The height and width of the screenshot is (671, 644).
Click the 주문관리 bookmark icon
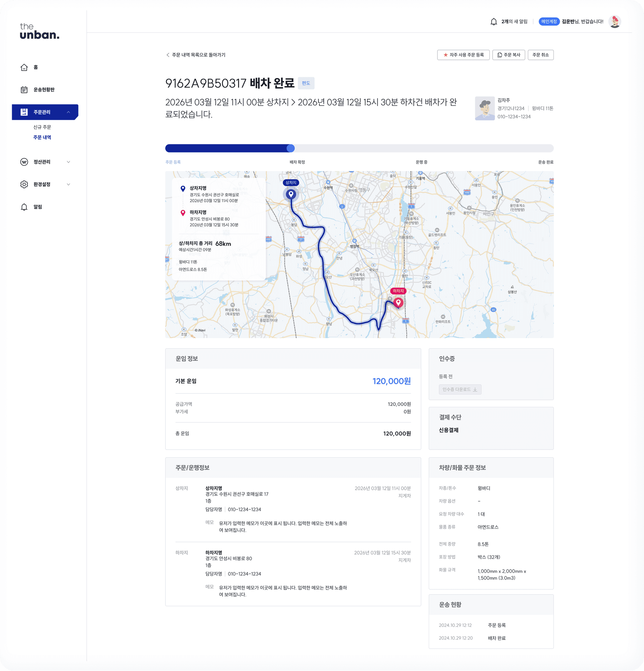coord(24,112)
